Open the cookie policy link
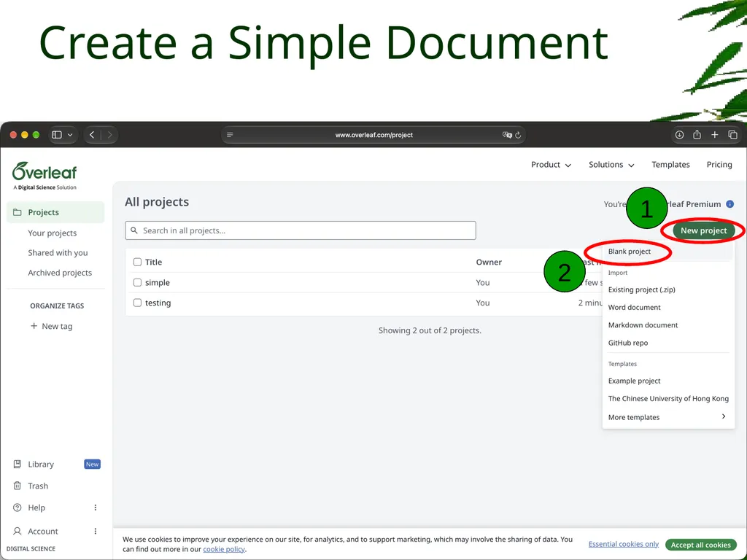 (x=223, y=549)
